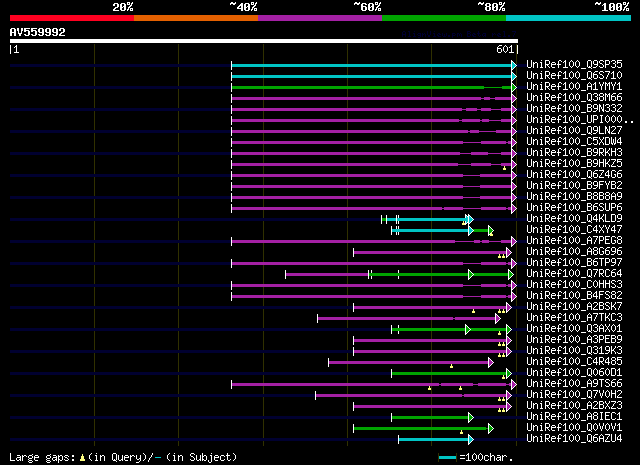Click the UniRef100_Q9SP35 hit label
This screenshot has width=640, height=465.
574,65
